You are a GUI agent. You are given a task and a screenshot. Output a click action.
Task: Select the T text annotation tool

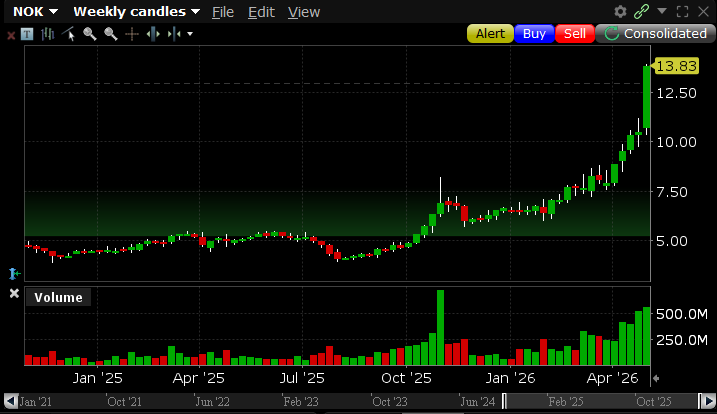click(27, 34)
